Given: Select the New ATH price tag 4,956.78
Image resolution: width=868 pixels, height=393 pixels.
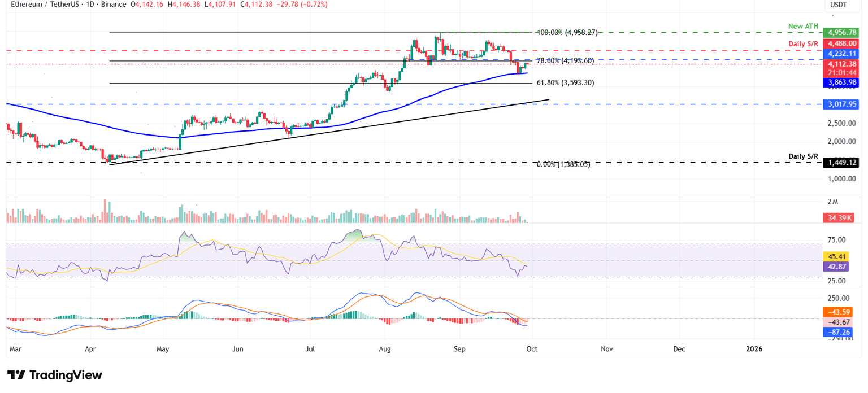Looking at the screenshot, I should (x=840, y=32).
